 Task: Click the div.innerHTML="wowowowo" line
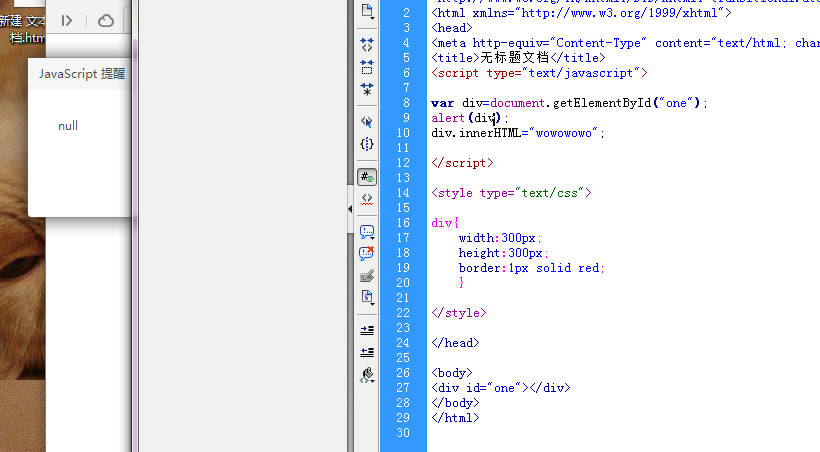coord(518,133)
